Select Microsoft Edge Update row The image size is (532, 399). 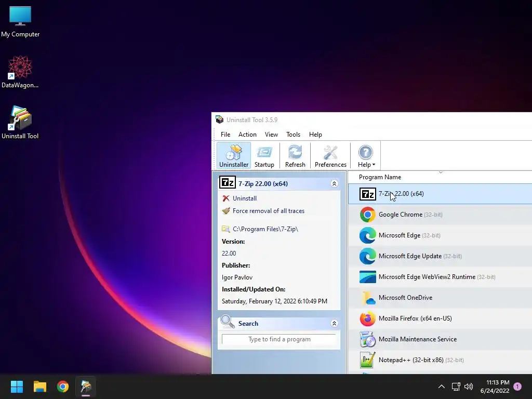click(440, 256)
